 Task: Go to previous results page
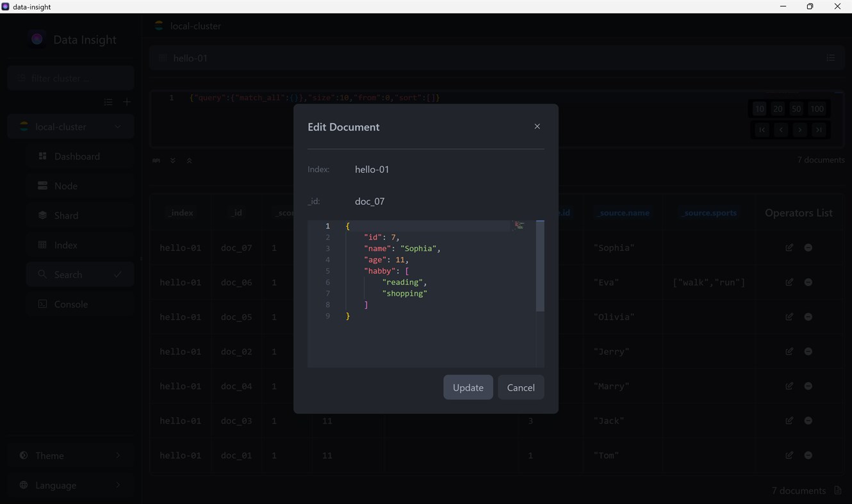coord(781,130)
